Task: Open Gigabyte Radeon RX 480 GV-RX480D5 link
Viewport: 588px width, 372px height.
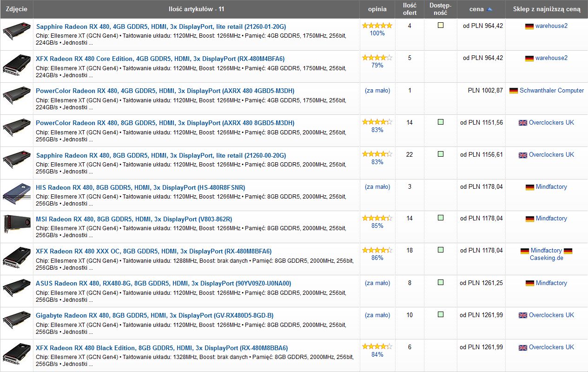Action: [155, 315]
